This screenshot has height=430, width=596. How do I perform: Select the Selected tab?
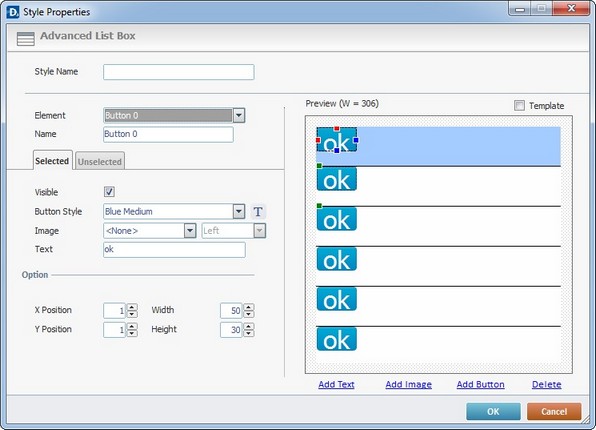point(52,161)
